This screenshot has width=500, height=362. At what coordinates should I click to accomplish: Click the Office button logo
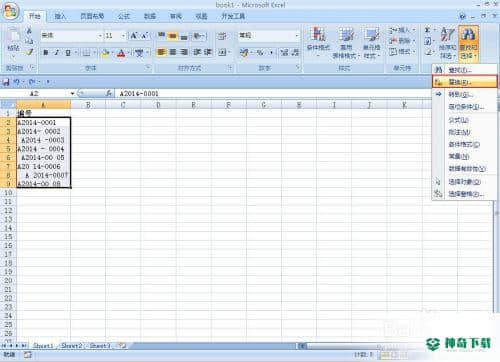[x=11, y=12]
